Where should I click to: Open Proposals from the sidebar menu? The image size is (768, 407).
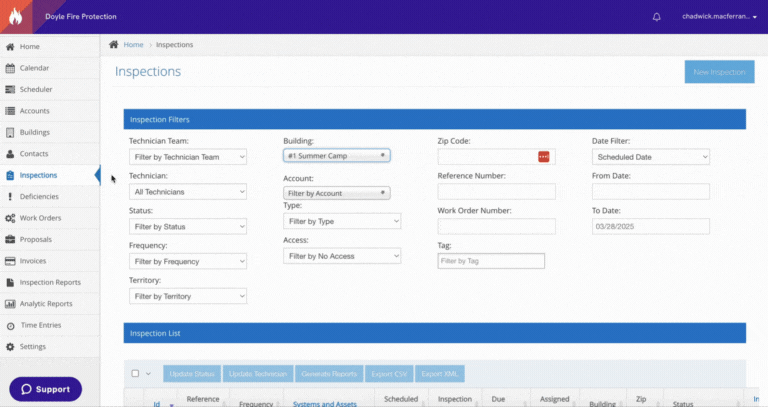(35, 239)
